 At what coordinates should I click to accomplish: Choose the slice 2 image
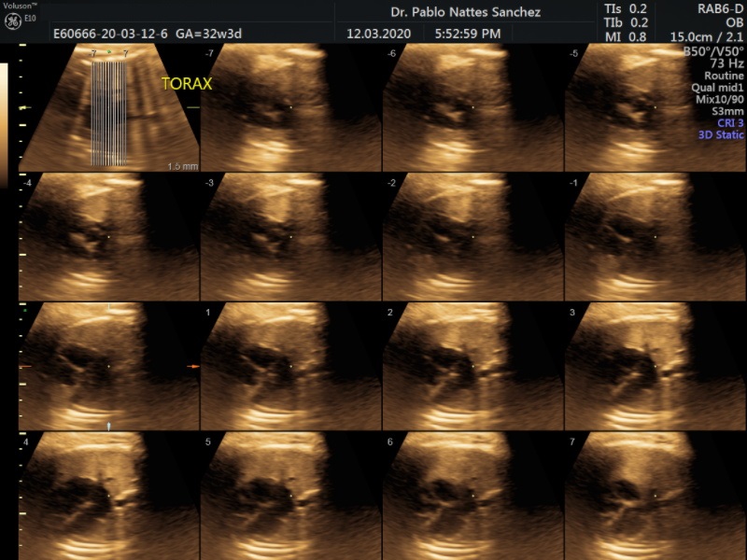point(472,367)
